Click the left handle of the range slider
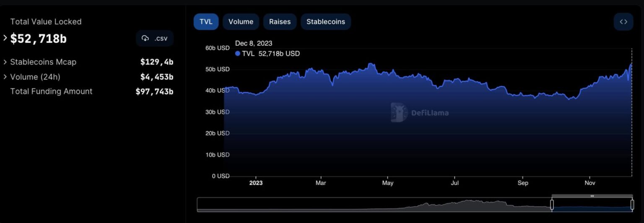Image resolution: width=644 pixels, height=223 pixels. (552, 205)
